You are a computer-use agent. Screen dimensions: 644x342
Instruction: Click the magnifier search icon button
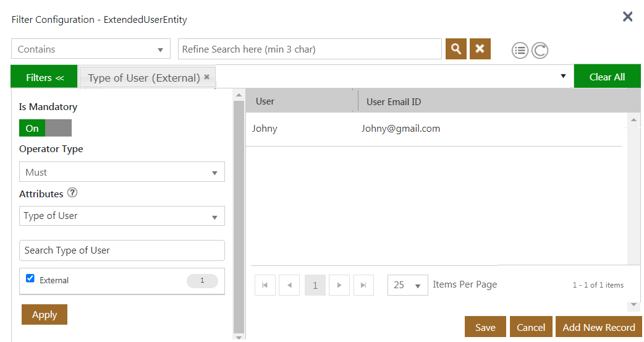(x=455, y=49)
